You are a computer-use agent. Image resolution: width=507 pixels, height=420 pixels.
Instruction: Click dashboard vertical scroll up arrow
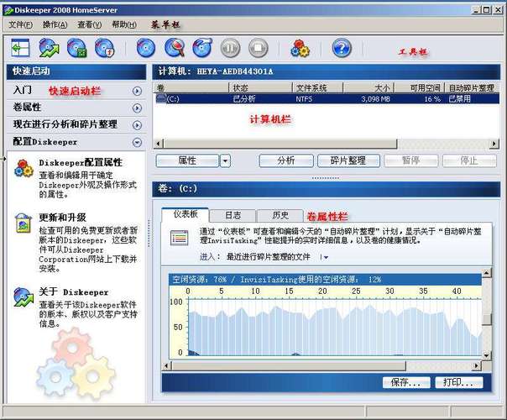pos(487,273)
